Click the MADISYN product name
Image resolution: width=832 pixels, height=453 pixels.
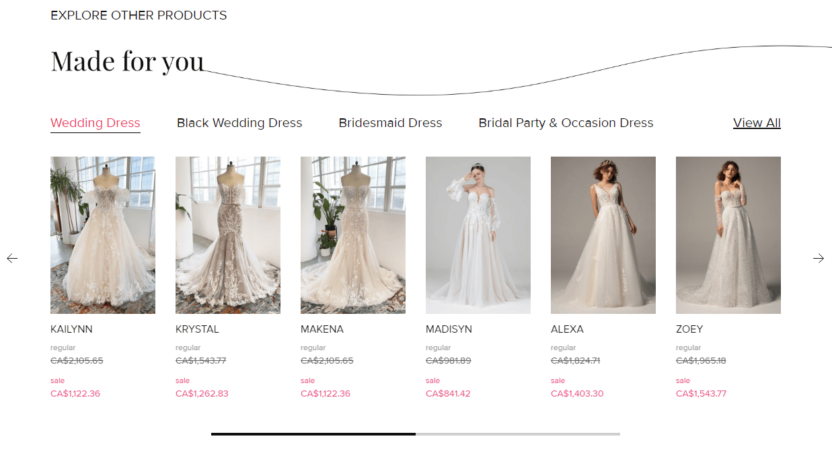coord(449,329)
